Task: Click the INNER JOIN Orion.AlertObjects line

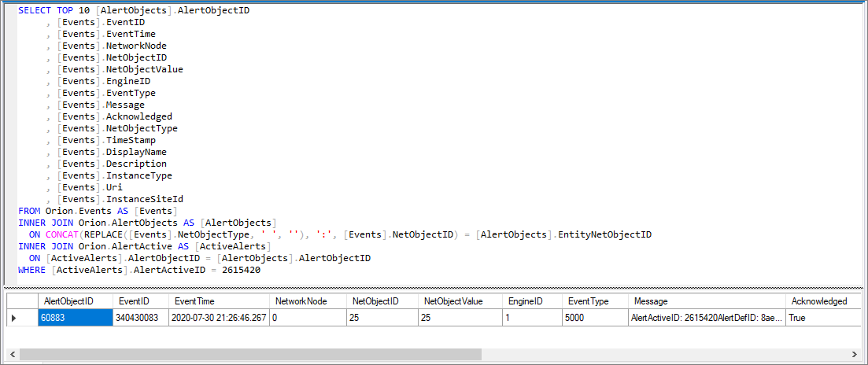Action: 147,223
